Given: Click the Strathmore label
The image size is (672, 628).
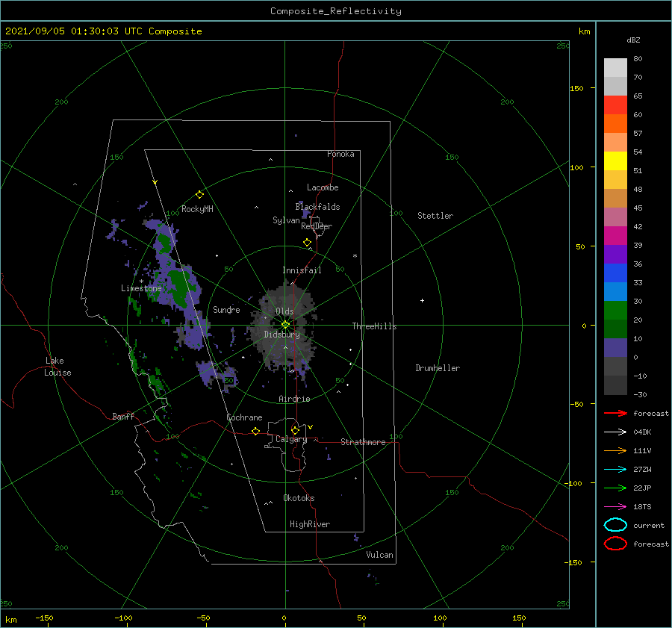Looking at the screenshot, I should [x=363, y=442].
